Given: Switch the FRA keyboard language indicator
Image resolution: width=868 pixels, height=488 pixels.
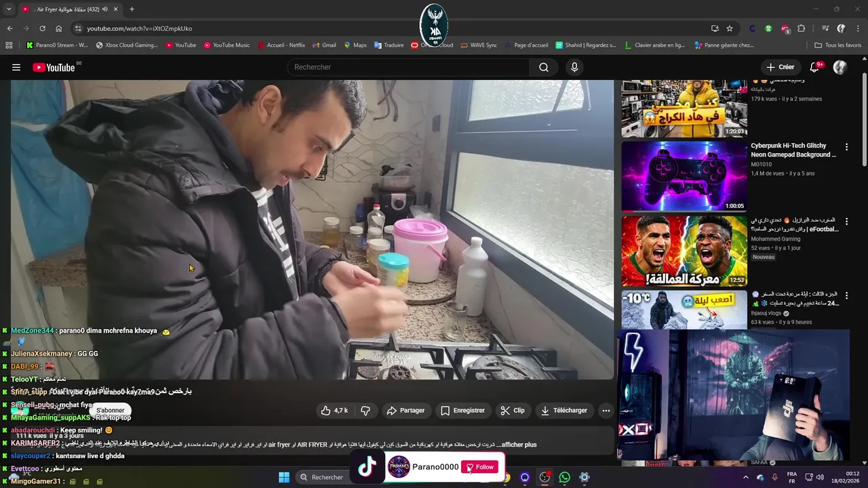Looking at the screenshot, I should (x=792, y=477).
